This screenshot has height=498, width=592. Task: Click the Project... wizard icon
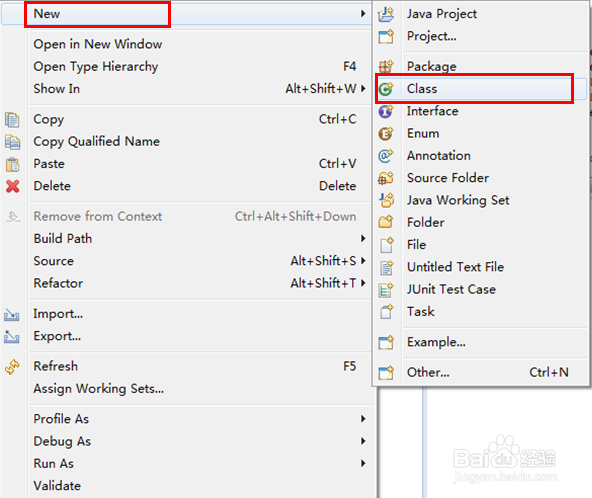point(386,37)
